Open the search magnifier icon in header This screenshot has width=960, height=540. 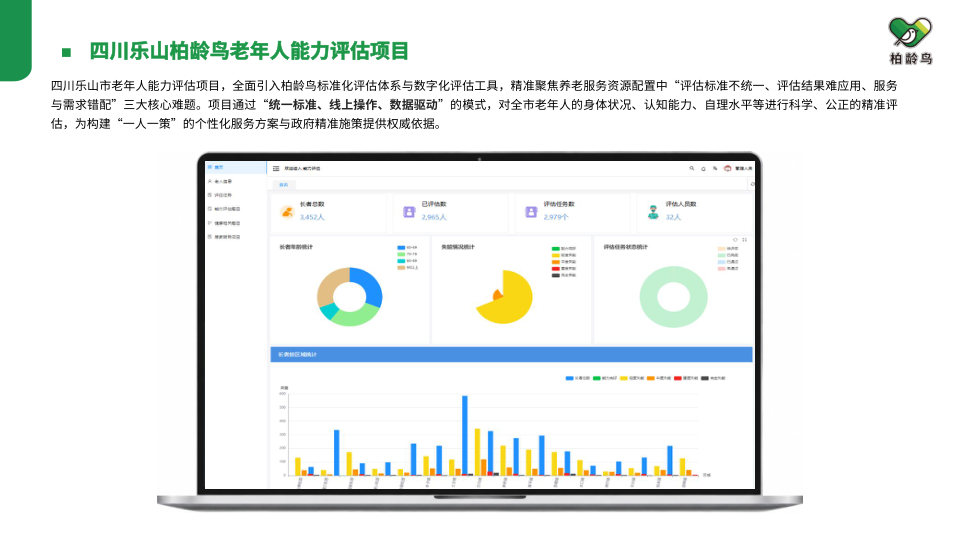pyautogui.click(x=692, y=168)
